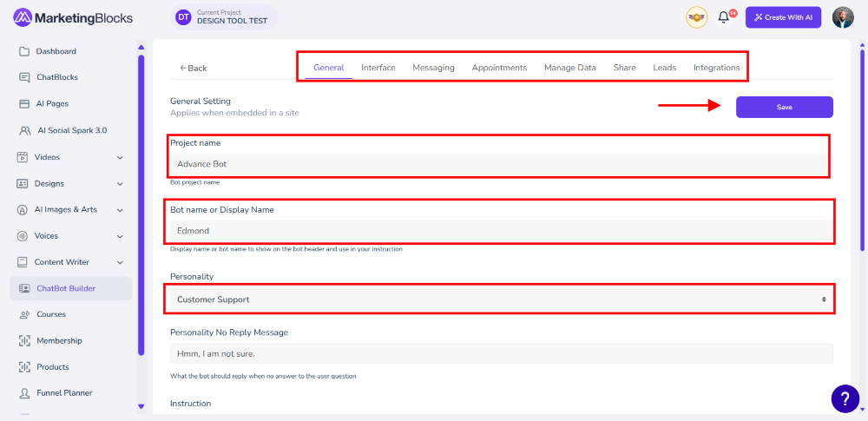This screenshot has width=868, height=421.
Task: Open the Messaging tab
Action: pos(433,68)
